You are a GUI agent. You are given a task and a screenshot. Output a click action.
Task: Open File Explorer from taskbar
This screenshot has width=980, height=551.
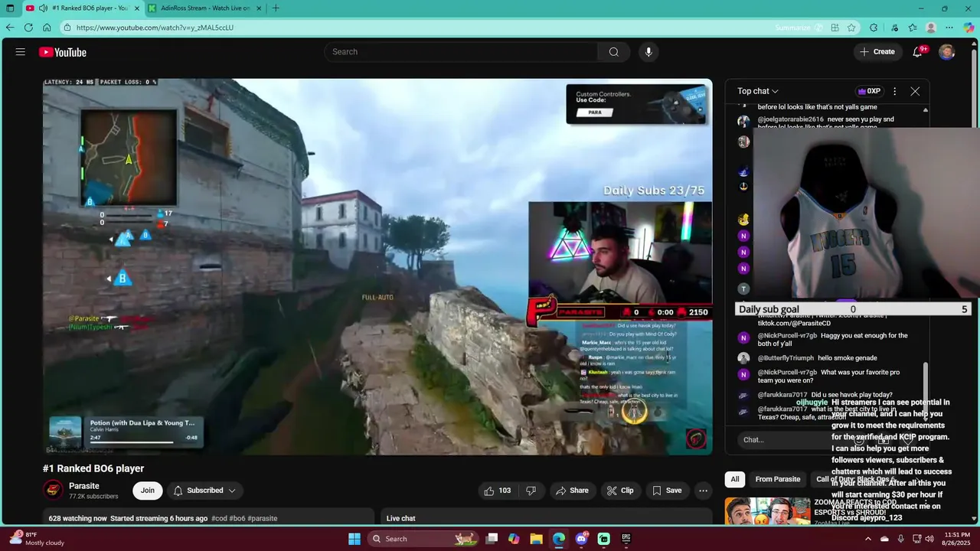[536, 539]
